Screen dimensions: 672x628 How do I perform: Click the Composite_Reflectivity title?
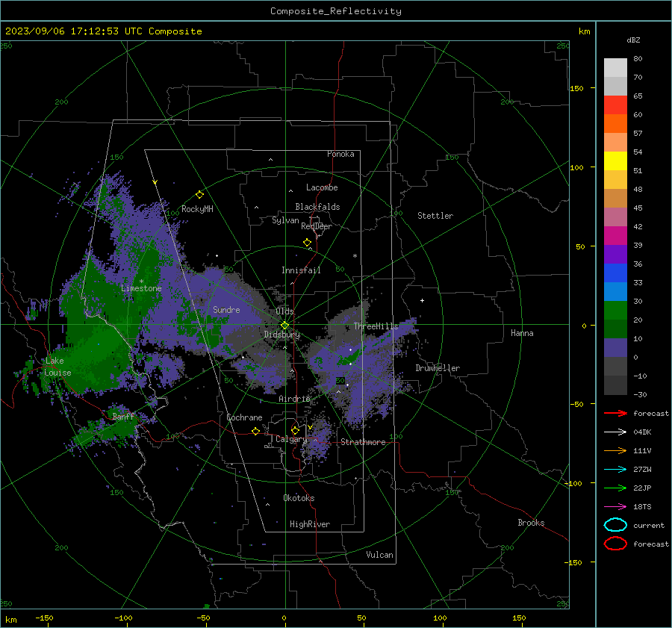pos(335,11)
